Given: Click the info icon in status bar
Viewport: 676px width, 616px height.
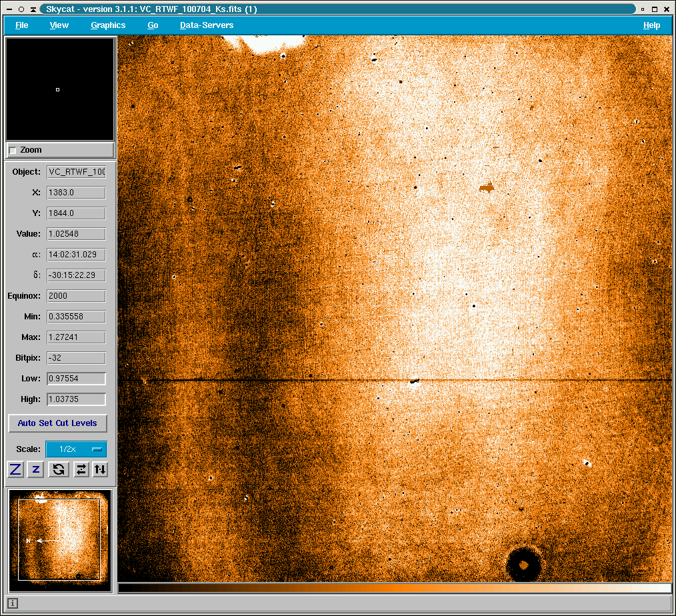Looking at the screenshot, I should point(13,603).
